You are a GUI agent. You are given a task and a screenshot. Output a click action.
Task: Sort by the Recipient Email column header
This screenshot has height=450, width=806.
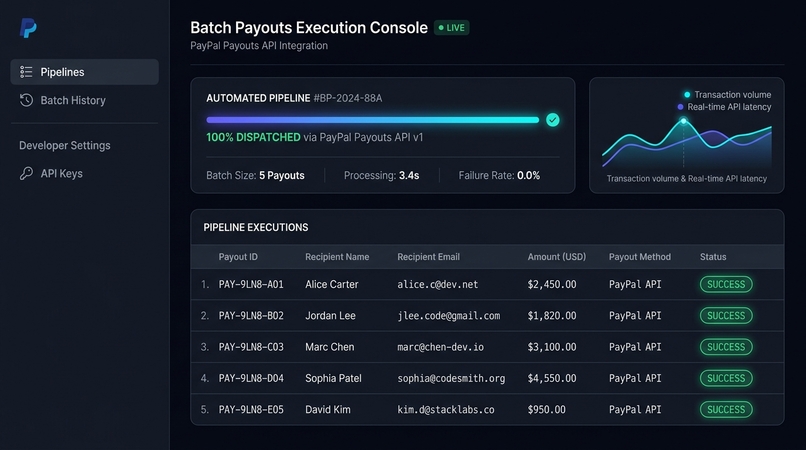pos(429,257)
